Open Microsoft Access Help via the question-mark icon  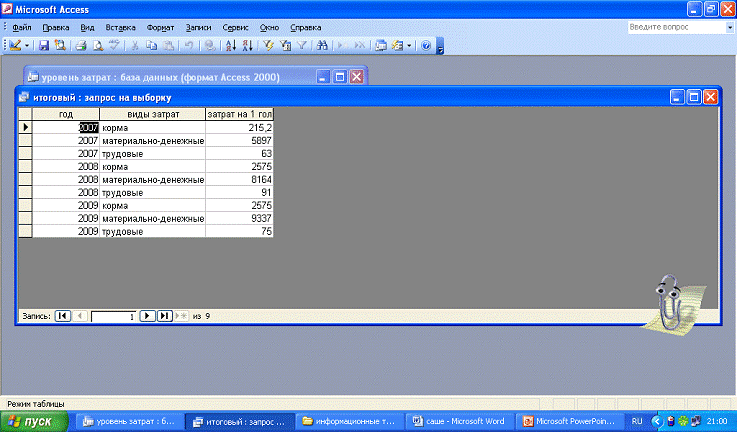[x=426, y=46]
